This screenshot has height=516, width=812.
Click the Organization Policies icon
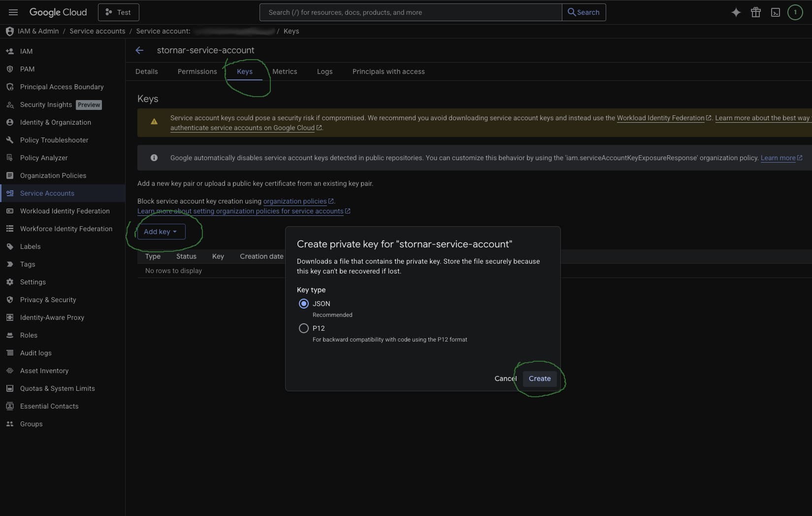(10, 175)
